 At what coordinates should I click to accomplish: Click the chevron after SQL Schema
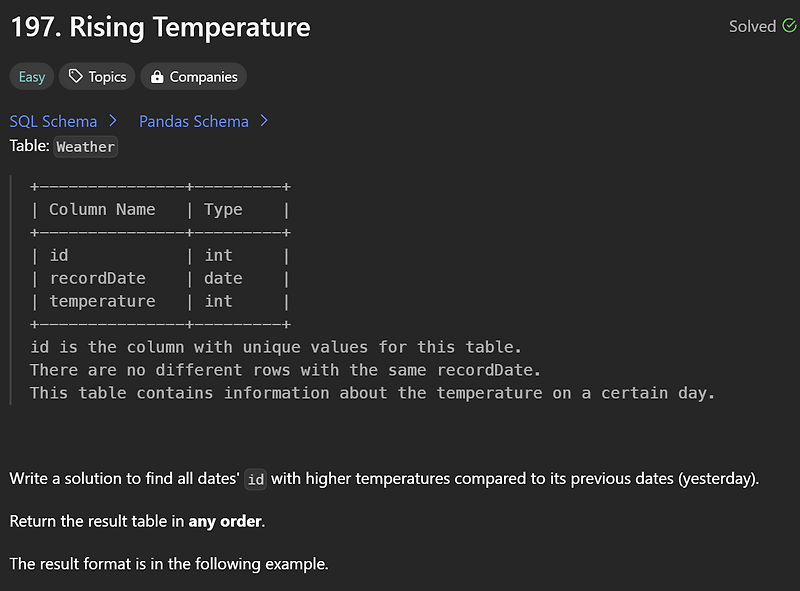pos(111,120)
